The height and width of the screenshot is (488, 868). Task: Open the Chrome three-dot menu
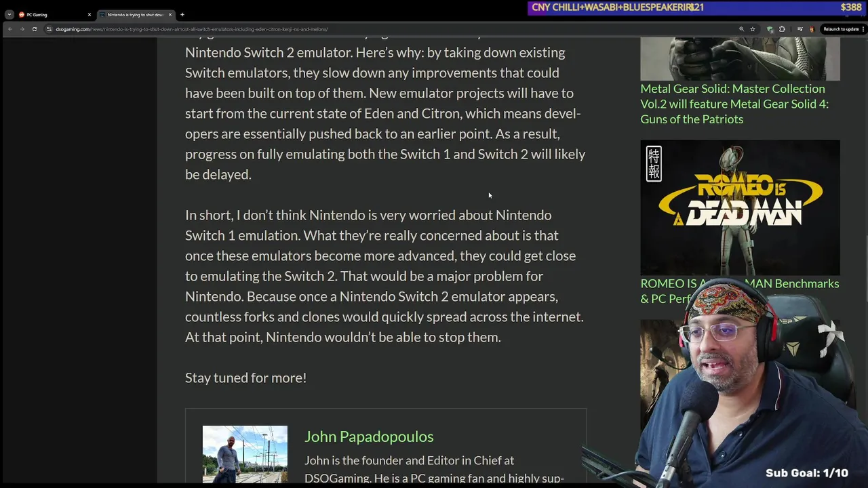[x=864, y=29]
